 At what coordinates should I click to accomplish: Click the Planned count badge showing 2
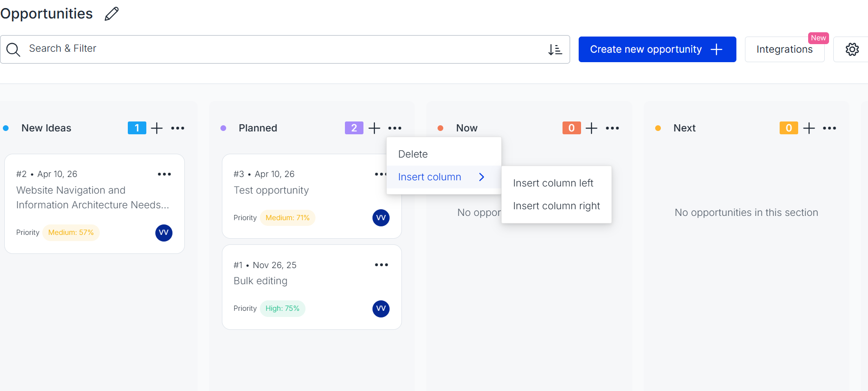pos(354,128)
